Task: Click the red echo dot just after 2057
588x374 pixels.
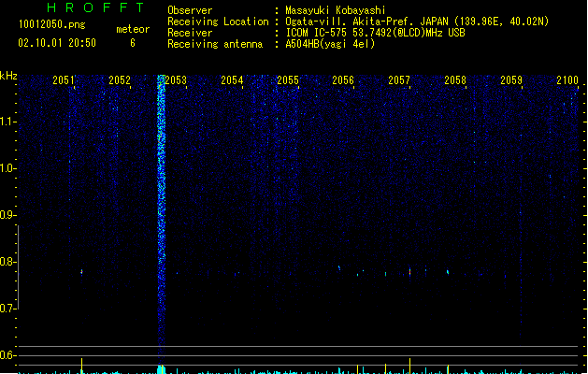Action: coord(409,271)
